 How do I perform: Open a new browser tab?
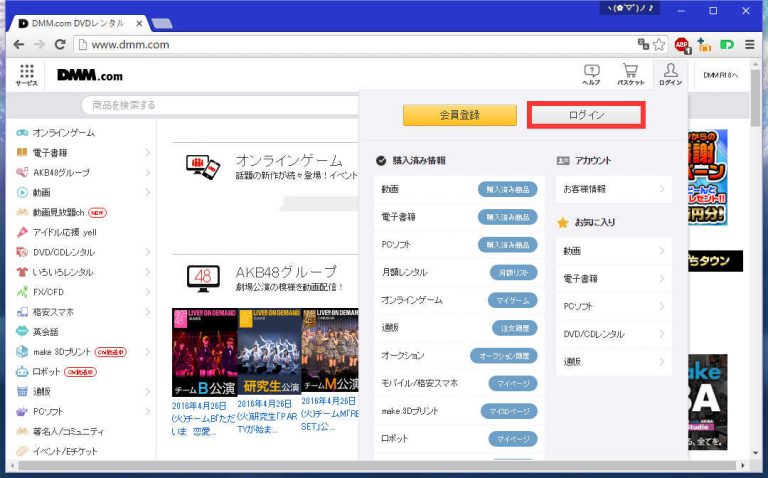click(162, 23)
